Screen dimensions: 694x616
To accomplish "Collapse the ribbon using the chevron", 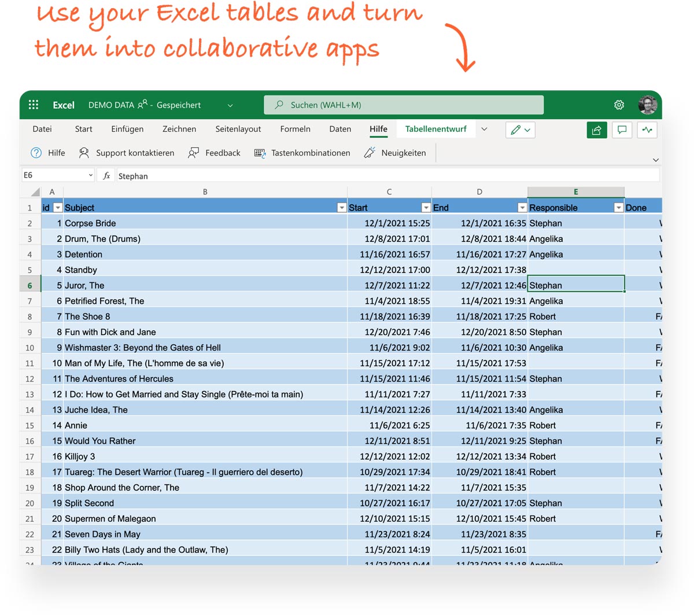I will pyautogui.click(x=656, y=160).
